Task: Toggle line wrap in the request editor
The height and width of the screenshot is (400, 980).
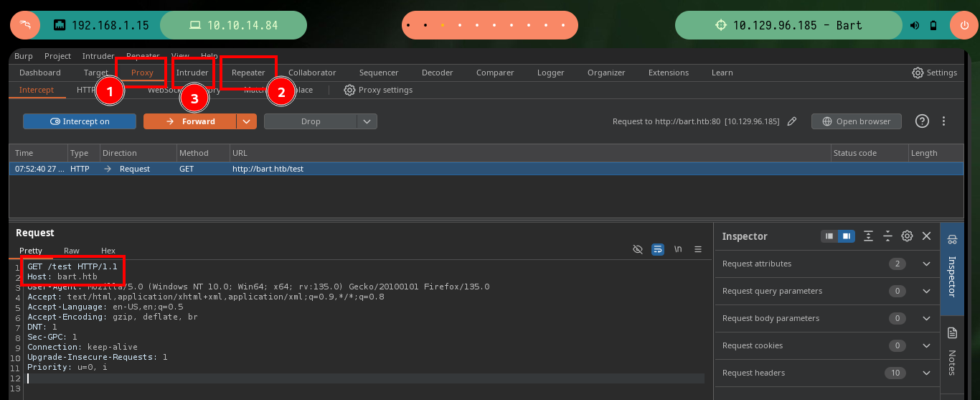Action: tap(658, 249)
